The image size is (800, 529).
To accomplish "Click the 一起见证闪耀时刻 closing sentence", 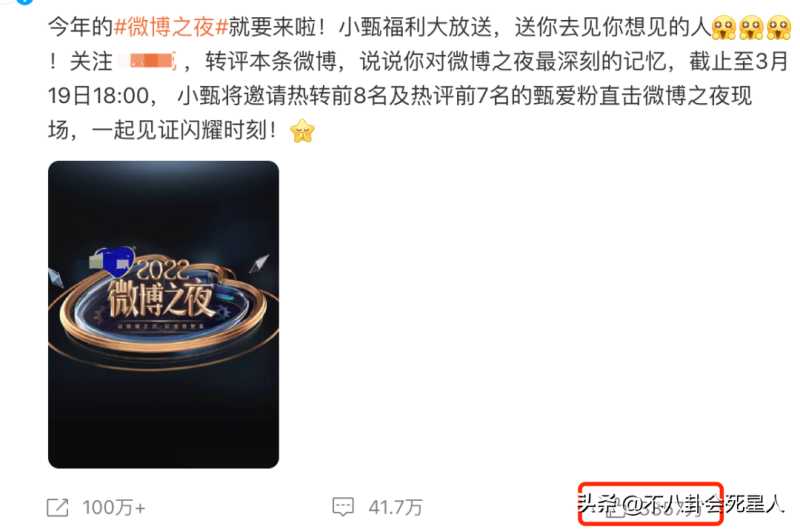I will [184, 131].
